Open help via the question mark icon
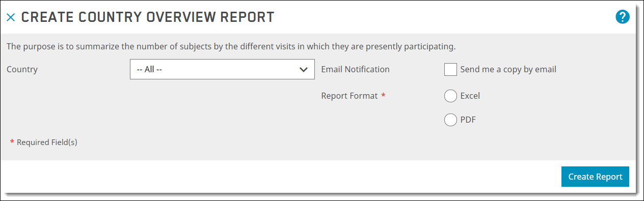 pyautogui.click(x=623, y=17)
